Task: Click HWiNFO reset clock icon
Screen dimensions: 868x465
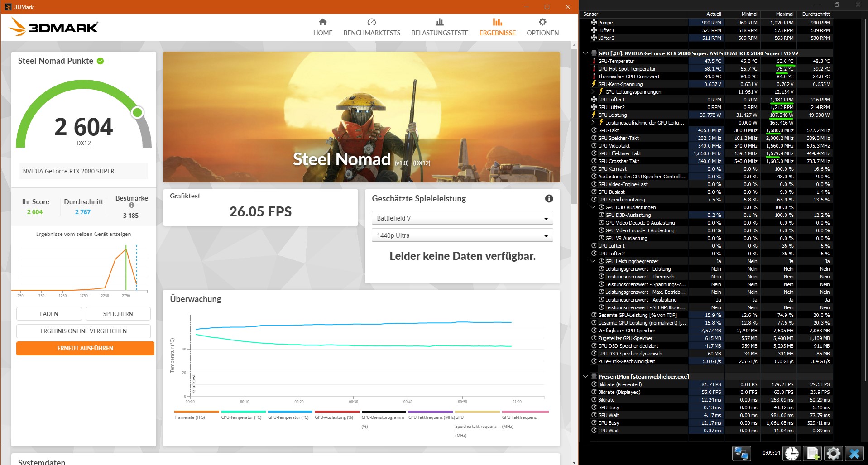Action: [x=792, y=453]
